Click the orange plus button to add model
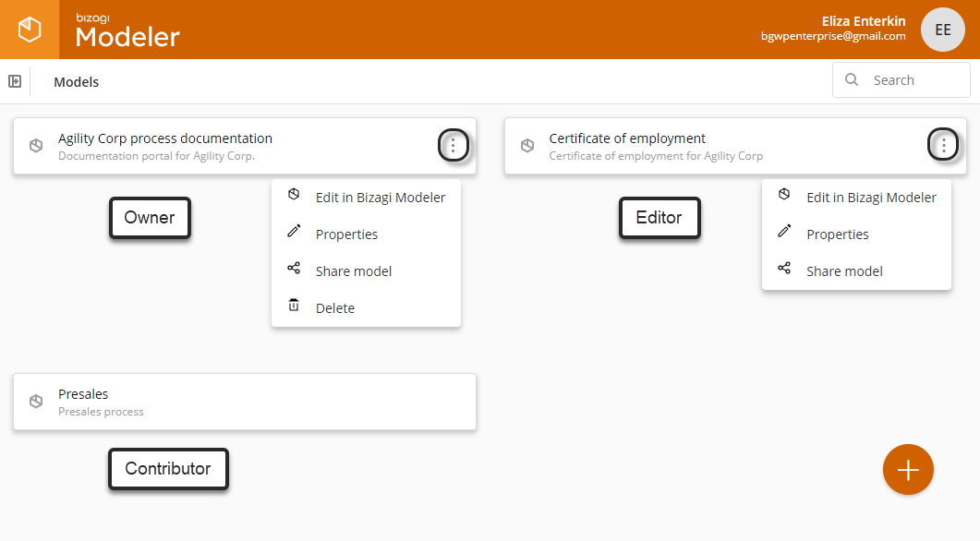This screenshot has width=980, height=541. (x=908, y=470)
